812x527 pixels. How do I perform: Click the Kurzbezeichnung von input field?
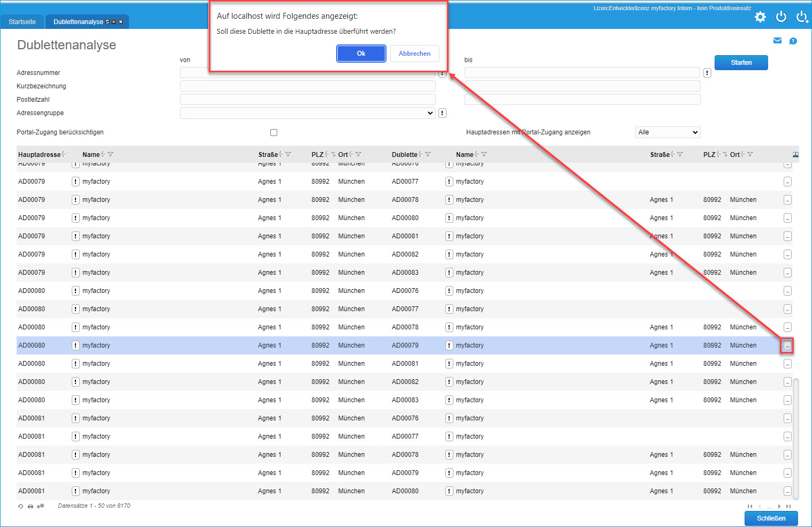[x=307, y=86]
